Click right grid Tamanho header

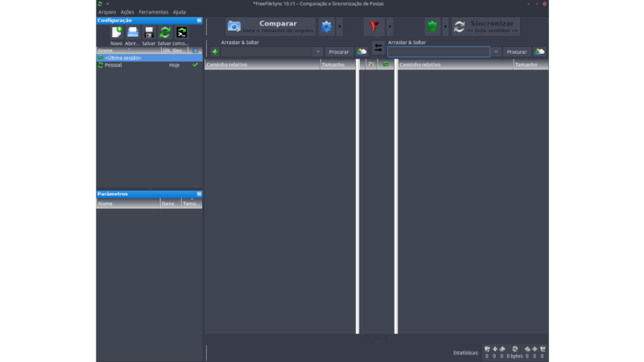pos(530,64)
